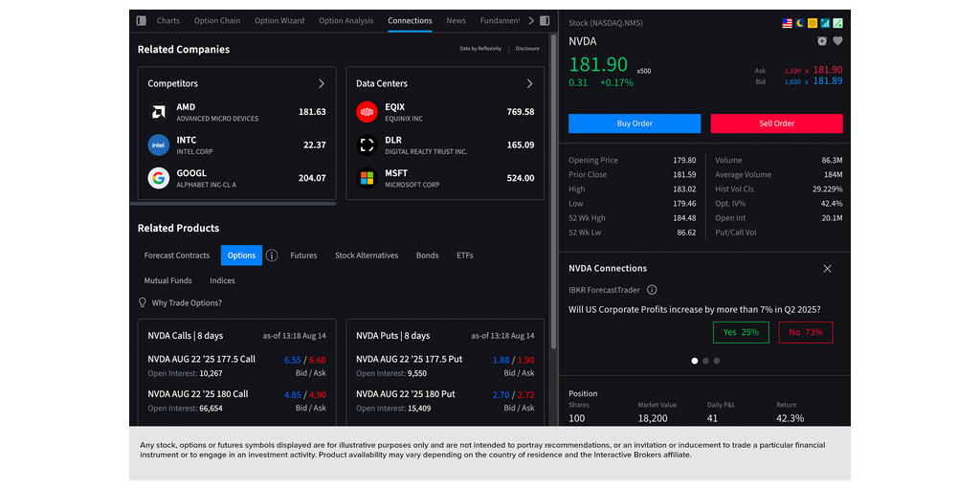The height and width of the screenshot is (490, 980).
Task: Click the alarm clock alert icon
Action: click(822, 41)
